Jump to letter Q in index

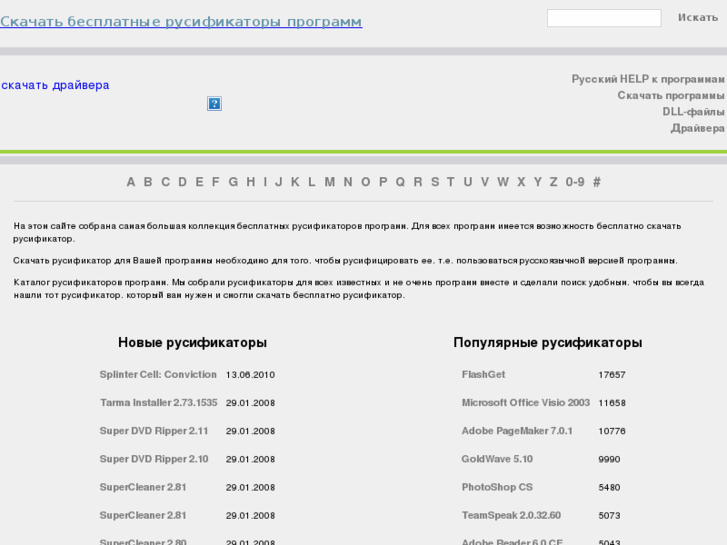pos(400,182)
